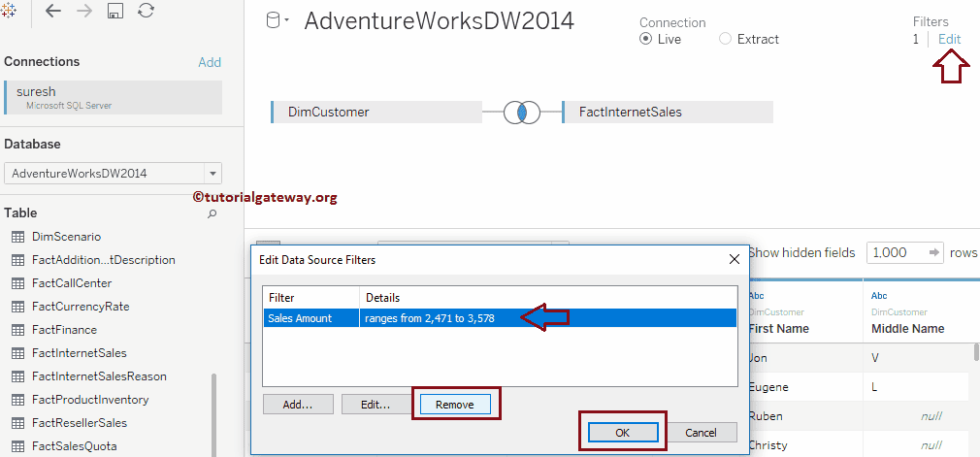Screen dimensions: 980x457
Task: Click the Show hidden fields label
Action: (801, 252)
